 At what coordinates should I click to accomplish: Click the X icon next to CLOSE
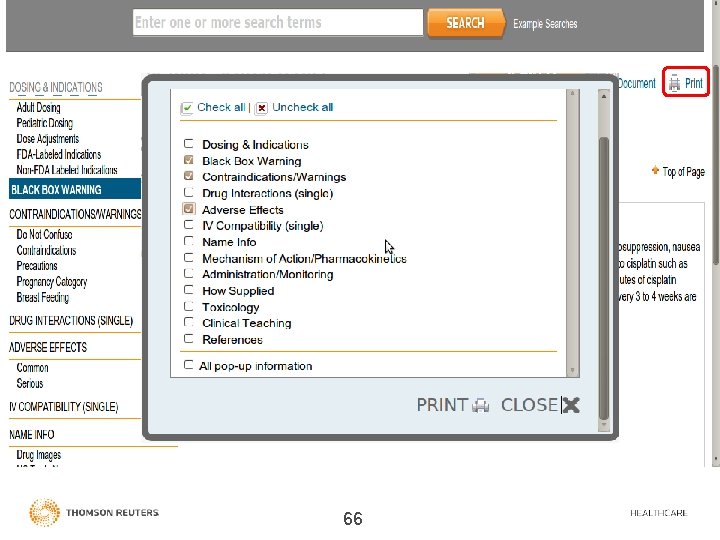point(571,405)
